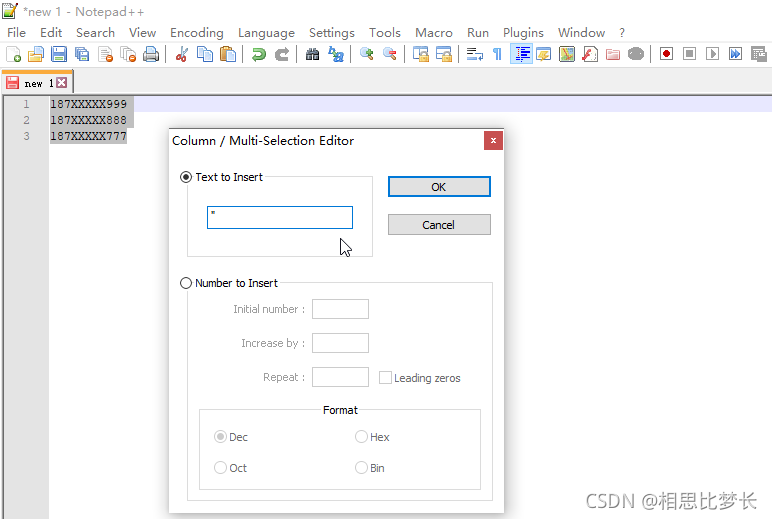Open the Settings menu
This screenshot has width=772, height=519.
point(332,32)
